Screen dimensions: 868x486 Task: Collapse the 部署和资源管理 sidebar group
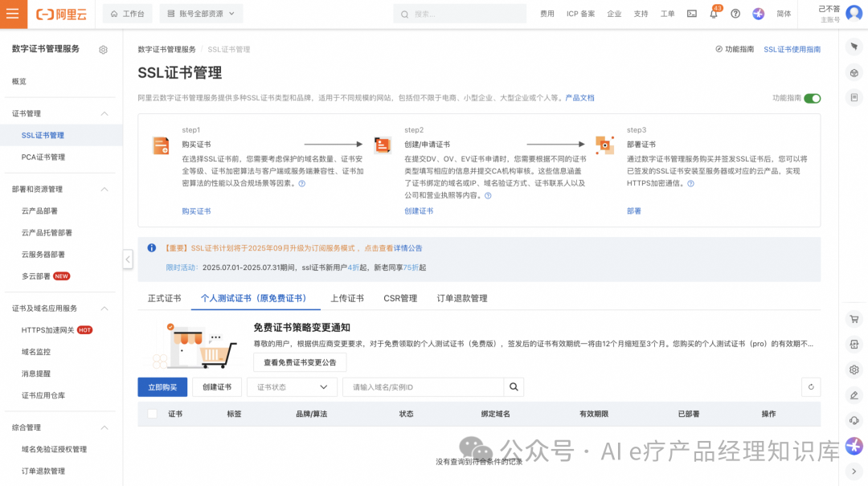click(x=104, y=190)
